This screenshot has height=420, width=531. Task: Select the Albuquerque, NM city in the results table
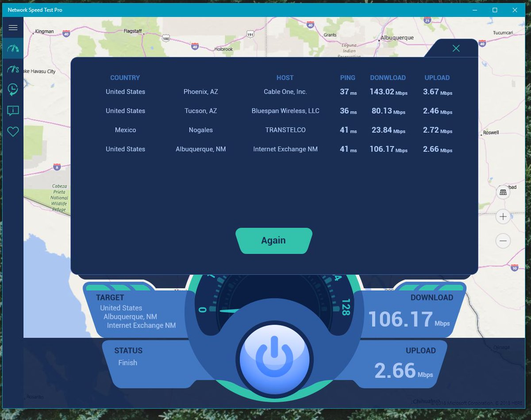coord(201,149)
